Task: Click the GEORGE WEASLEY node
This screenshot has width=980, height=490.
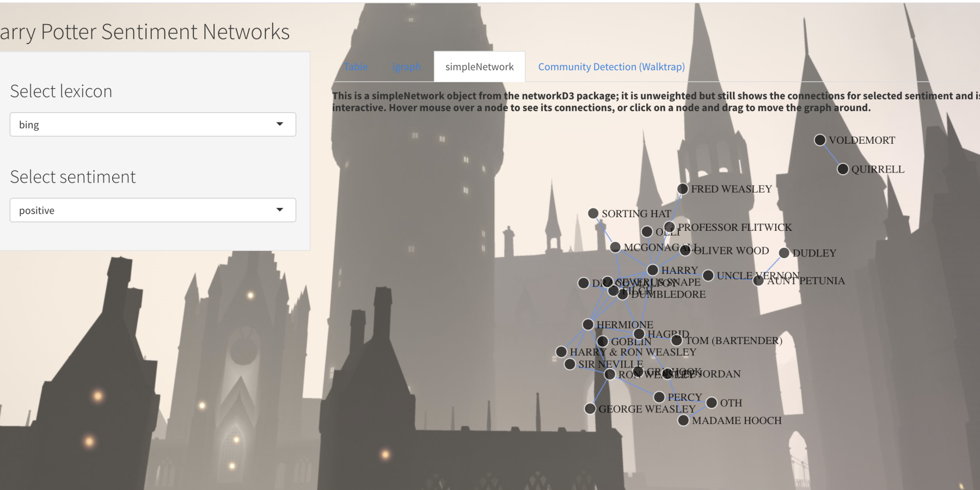Action: click(590, 408)
